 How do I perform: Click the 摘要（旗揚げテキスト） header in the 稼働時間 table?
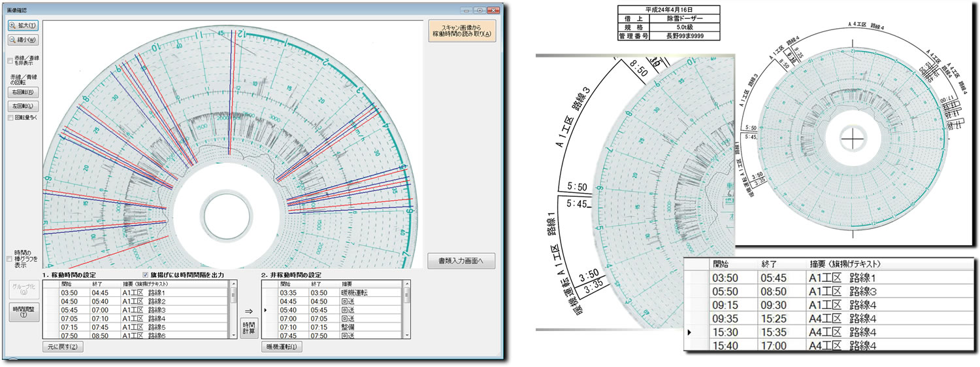pos(174,285)
